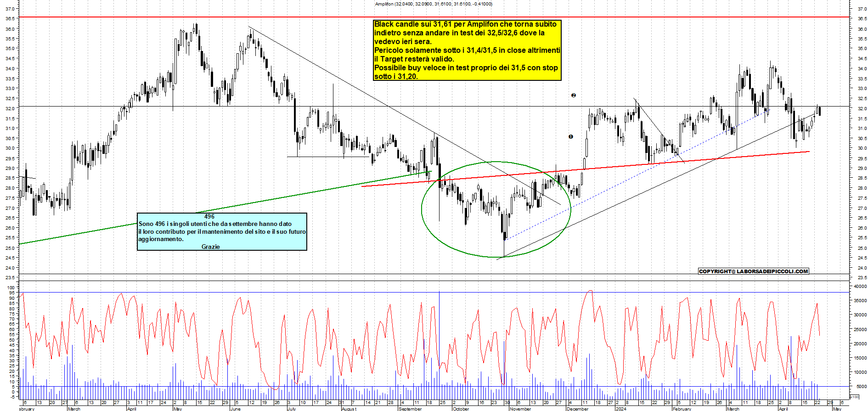Image resolution: width=868 pixels, height=411 pixels.
Task: Click 36.5 on the right price axis
Action: (x=862, y=19)
